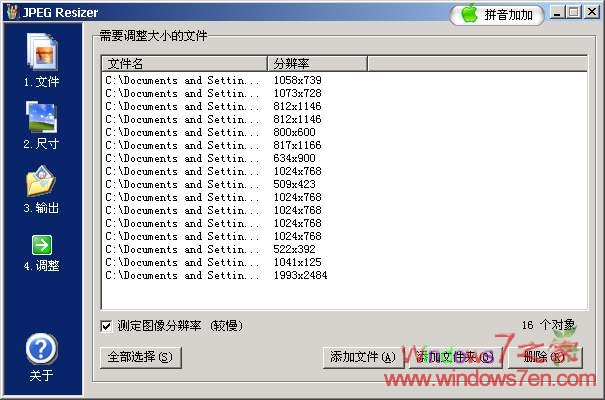605x400 pixels.
Task: Click the 全部选择 (Select All) button
Action: (x=141, y=357)
